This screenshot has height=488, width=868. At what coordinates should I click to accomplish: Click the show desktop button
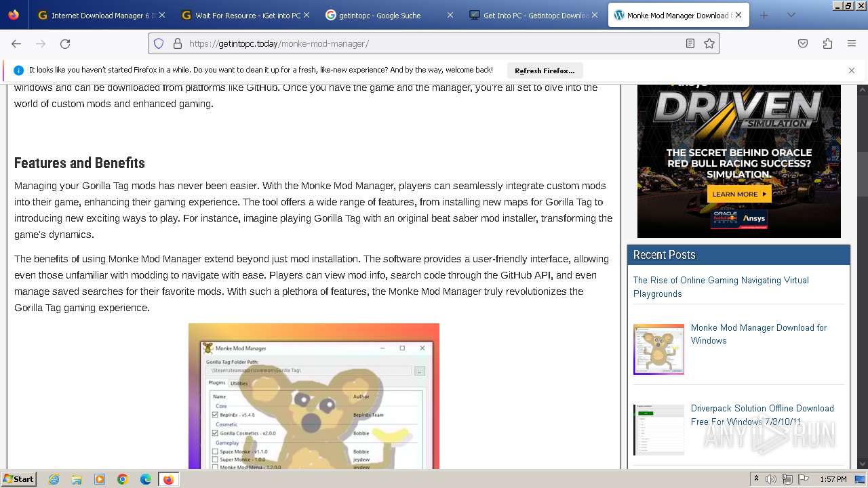point(860,479)
